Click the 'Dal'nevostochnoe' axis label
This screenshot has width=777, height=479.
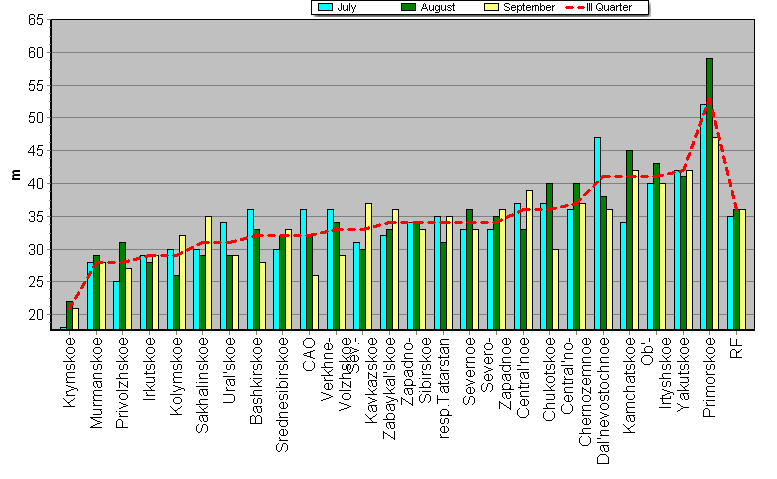point(603,401)
